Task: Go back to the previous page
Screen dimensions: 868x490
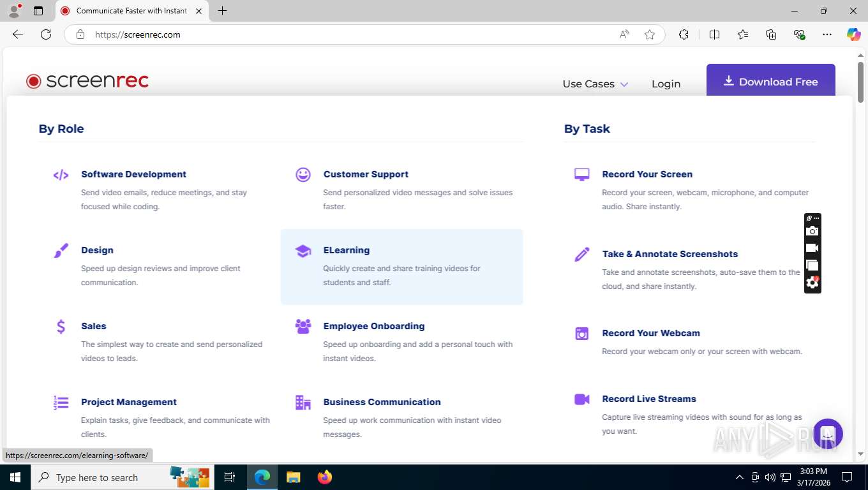Action: 18,34
